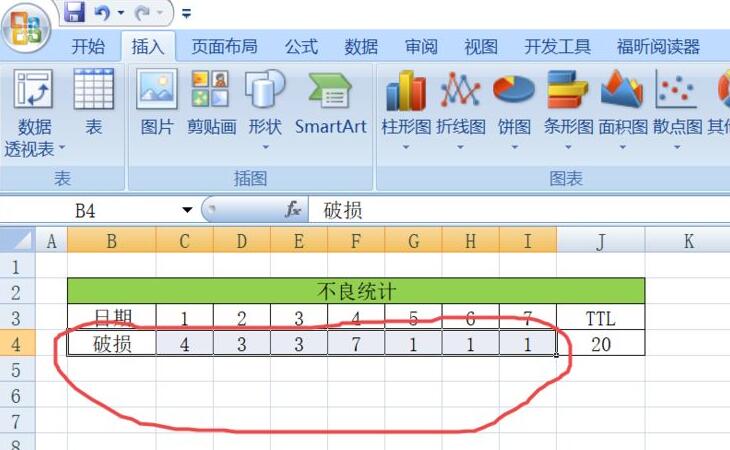This screenshot has height=450, width=730.
Task: Expand the 饼图 dropdown arrow
Action: tap(514, 147)
